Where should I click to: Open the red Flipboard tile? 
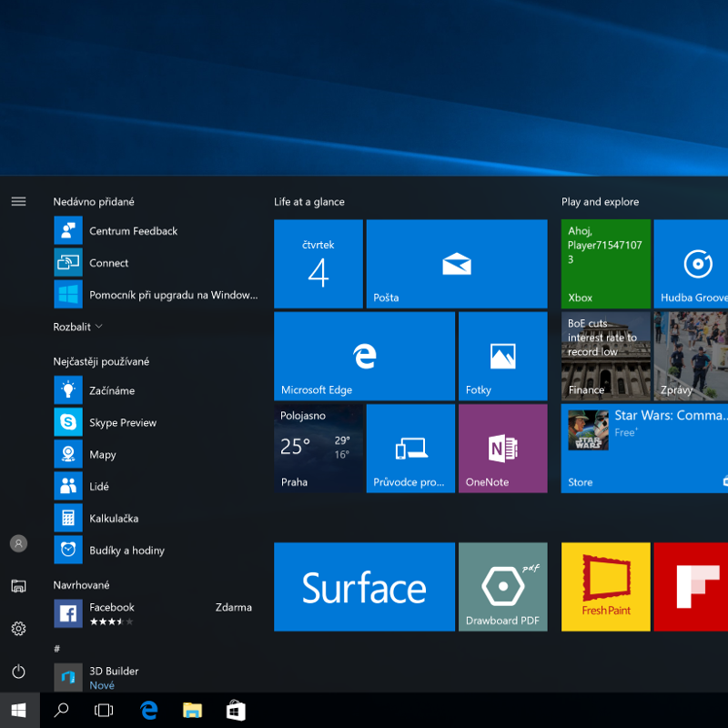[691, 587]
